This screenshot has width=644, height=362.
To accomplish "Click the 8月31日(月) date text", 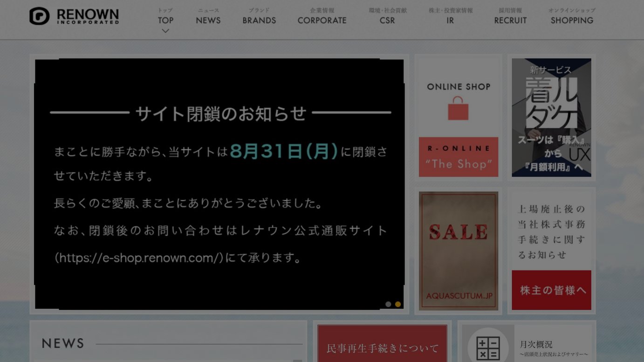I will point(284,151).
